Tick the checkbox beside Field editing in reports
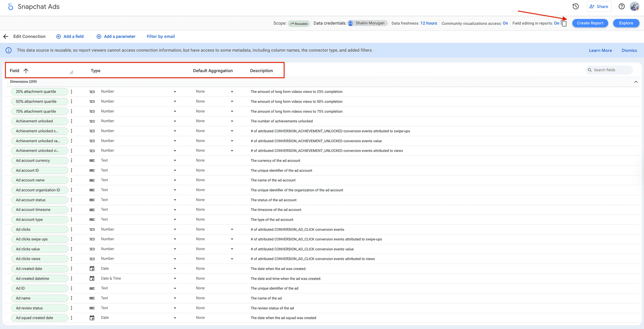Screen dimensions: 644x329 (x=564, y=23)
